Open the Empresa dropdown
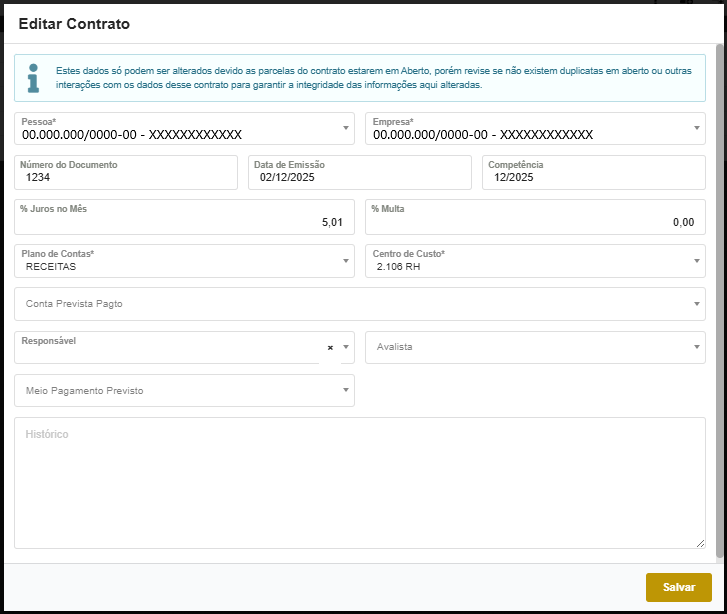Viewport: 727px width, 614px height. tap(697, 128)
